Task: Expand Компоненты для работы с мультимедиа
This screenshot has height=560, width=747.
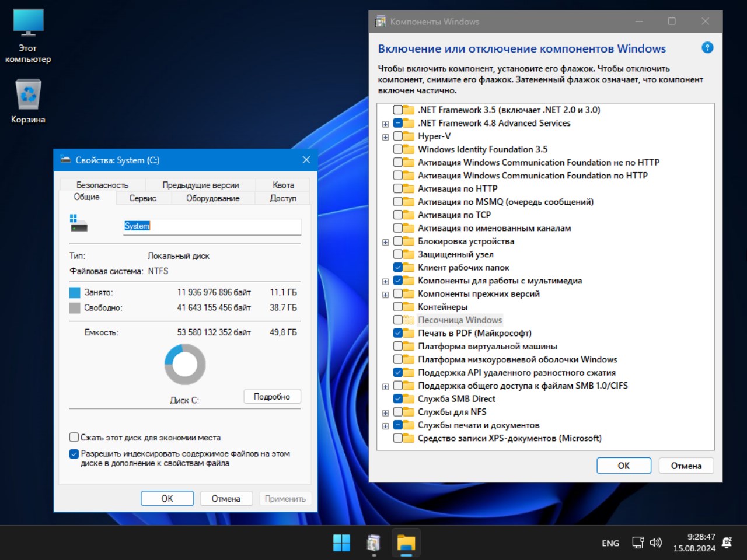Action: tap(385, 282)
